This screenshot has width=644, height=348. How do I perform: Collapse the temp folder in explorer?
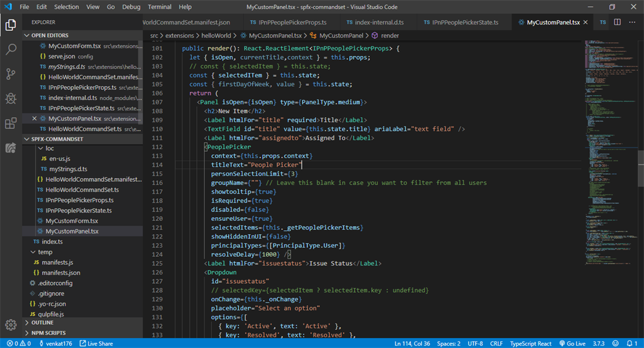pos(45,252)
